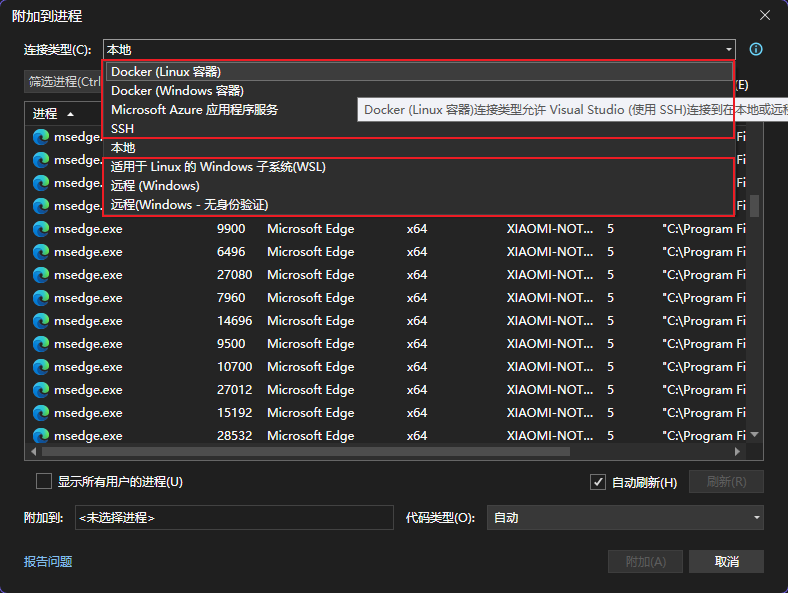Click the Edge icon in PID 6496 row
Image resolution: width=788 pixels, height=593 pixels.
[41, 252]
